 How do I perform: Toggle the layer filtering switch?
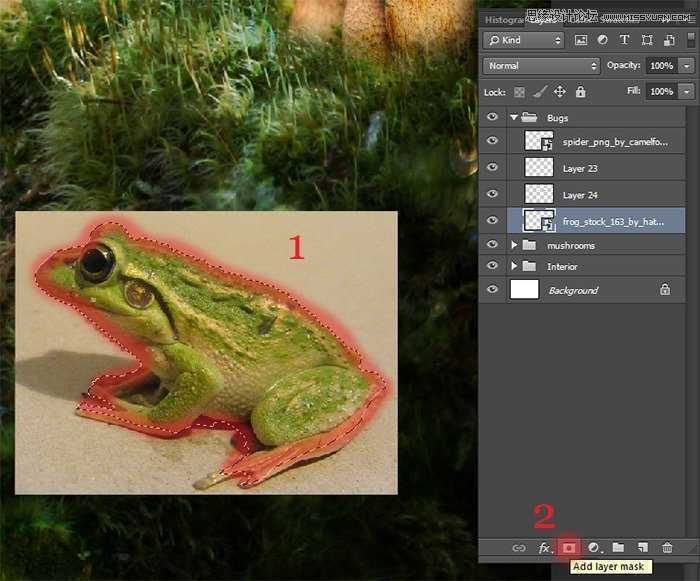click(x=691, y=39)
